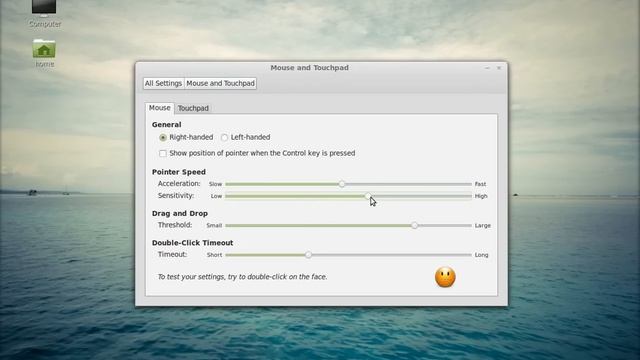
Task: Click the General section heading
Action: pyautogui.click(x=167, y=124)
